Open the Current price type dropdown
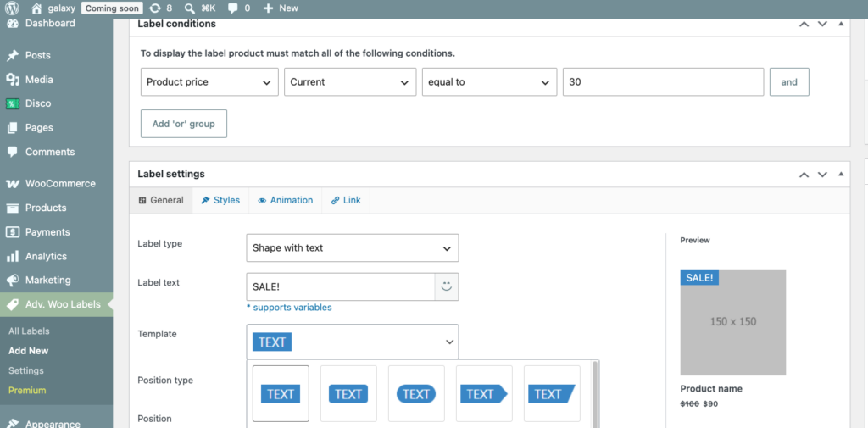 coord(350,82)
